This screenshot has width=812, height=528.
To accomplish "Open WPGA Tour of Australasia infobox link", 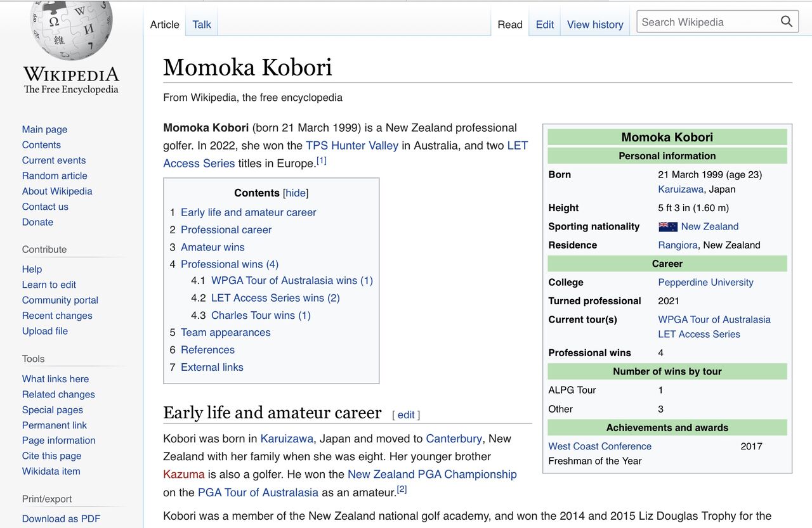I will [714, 319].
